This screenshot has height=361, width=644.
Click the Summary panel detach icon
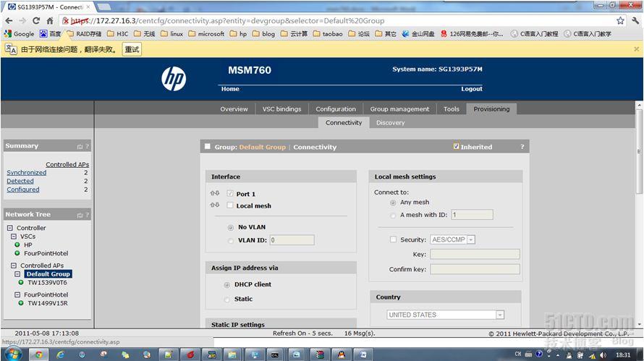pos(80,146)
